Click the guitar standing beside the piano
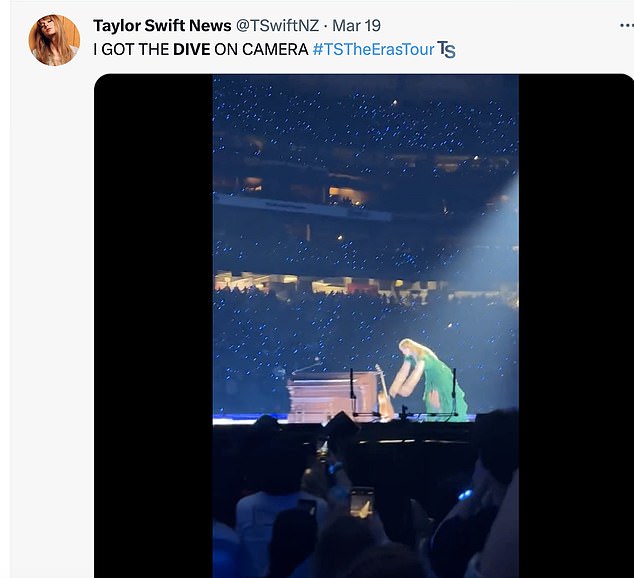 tap(383, 393)
